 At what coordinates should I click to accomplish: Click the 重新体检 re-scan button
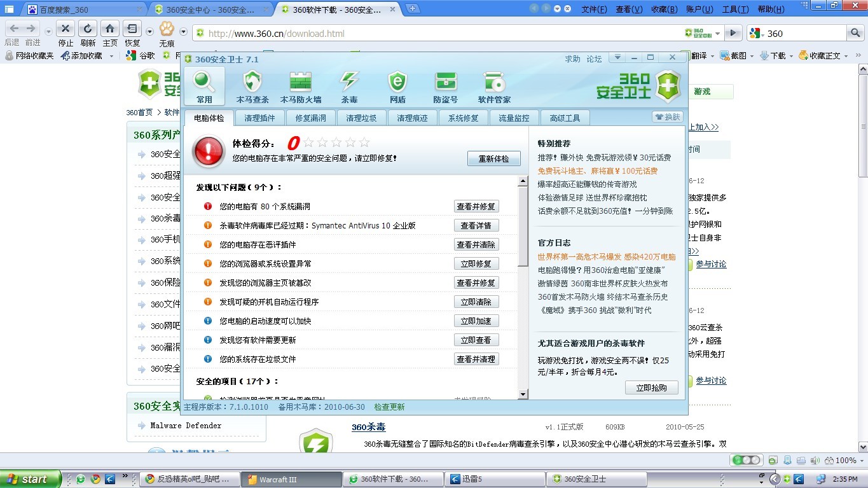(x=494, y=158)
